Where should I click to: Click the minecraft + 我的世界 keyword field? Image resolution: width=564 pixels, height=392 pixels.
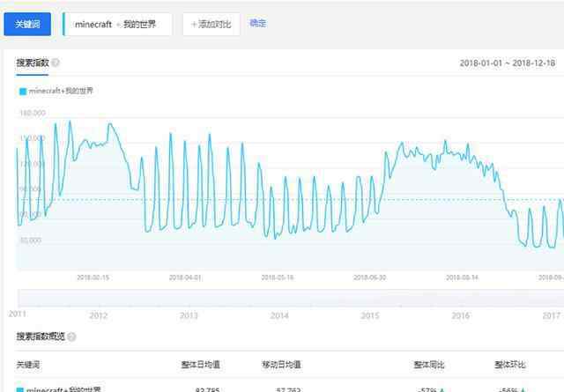[117, 24]
